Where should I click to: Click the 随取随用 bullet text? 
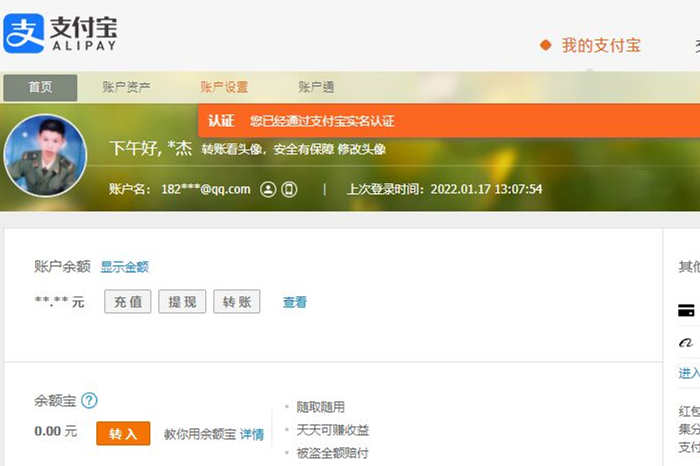click(321, 407)
